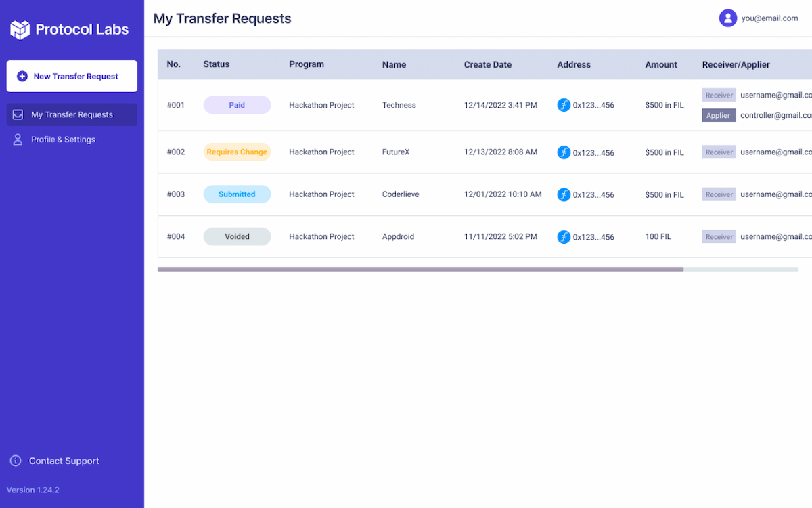Click the Filecoin icon on the Appdroid row
The image size is (812, 508).
coord(564,236)
